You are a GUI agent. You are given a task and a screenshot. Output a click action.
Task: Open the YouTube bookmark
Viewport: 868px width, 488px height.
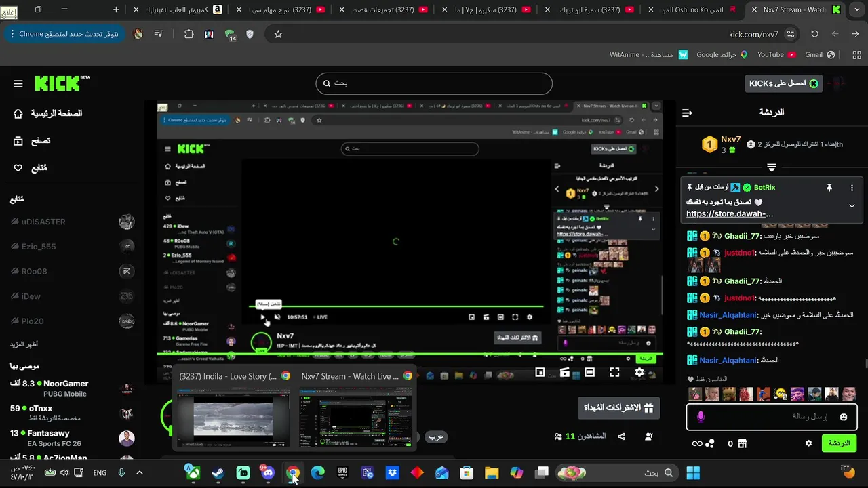click(x=776, y=55)
